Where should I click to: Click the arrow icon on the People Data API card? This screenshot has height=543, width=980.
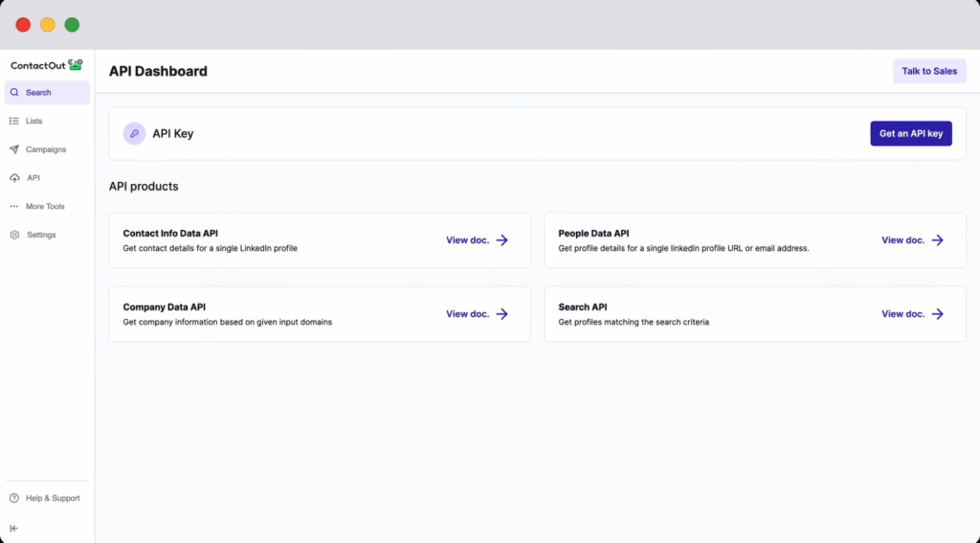[x=938, y=240]
